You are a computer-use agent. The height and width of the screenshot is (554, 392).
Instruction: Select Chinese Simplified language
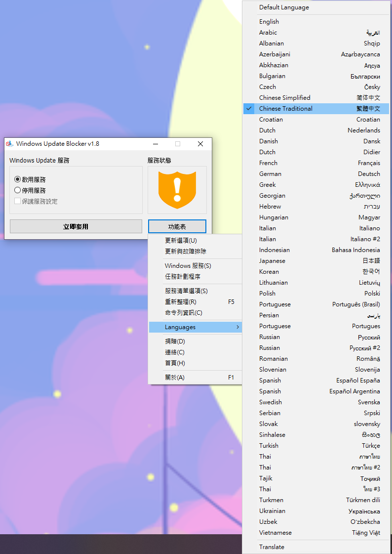[316, 98]
